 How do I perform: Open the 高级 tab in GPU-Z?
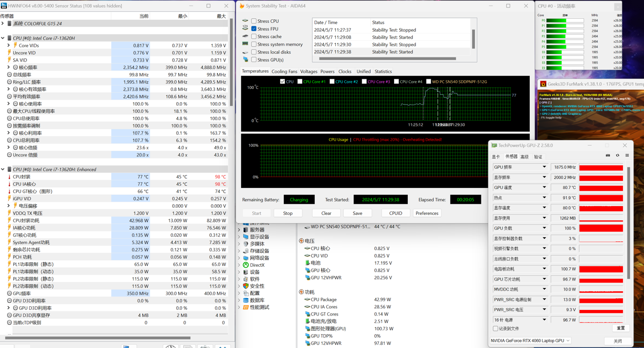525,157
